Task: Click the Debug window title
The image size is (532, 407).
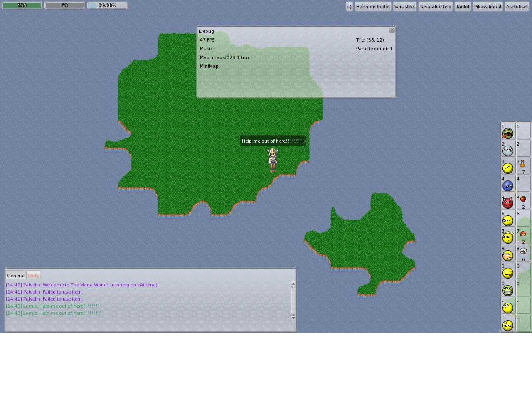Action: (207, 31)
